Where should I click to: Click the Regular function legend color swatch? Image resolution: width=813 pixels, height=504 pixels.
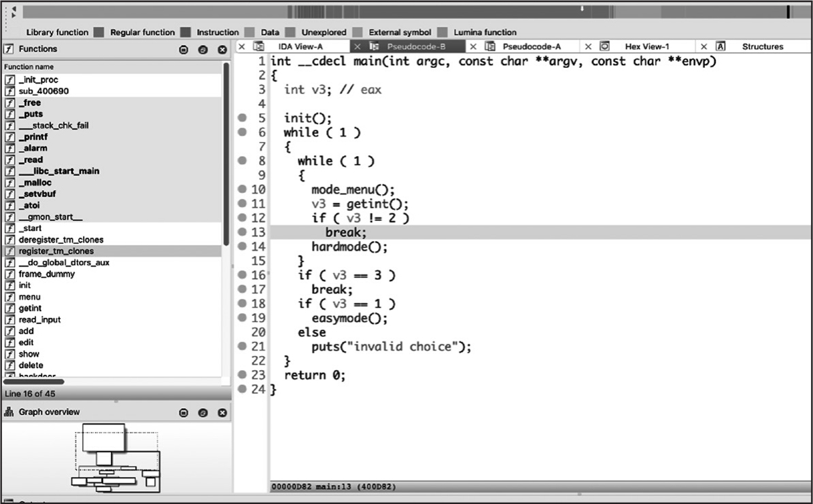187,32
